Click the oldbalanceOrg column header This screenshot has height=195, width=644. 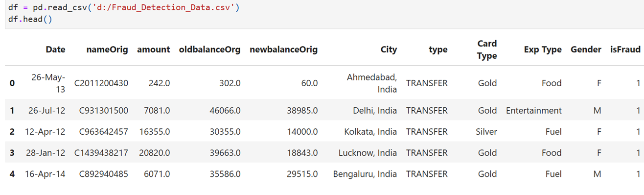(210, 49)
